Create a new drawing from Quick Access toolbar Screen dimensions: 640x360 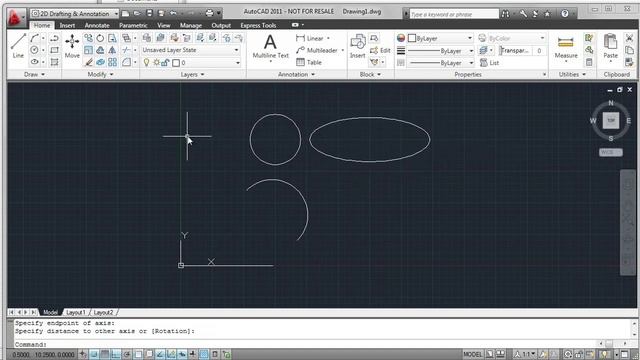pos(125,13)
